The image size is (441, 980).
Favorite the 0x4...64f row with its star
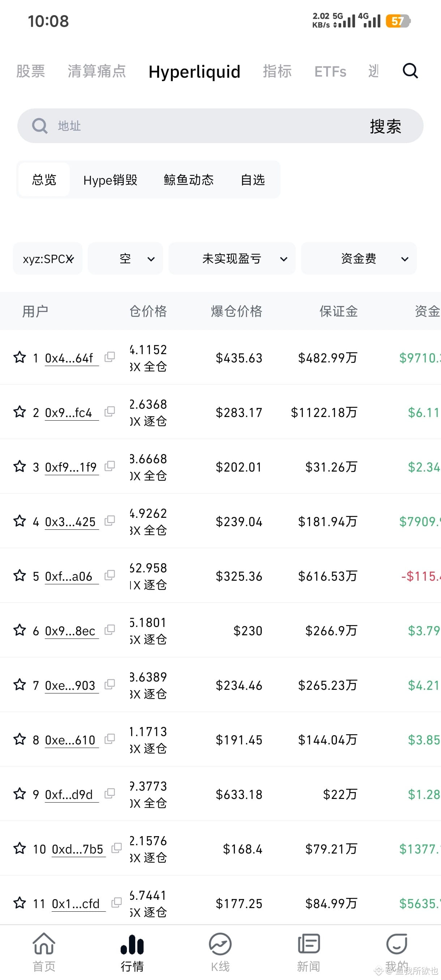point(20,357)
